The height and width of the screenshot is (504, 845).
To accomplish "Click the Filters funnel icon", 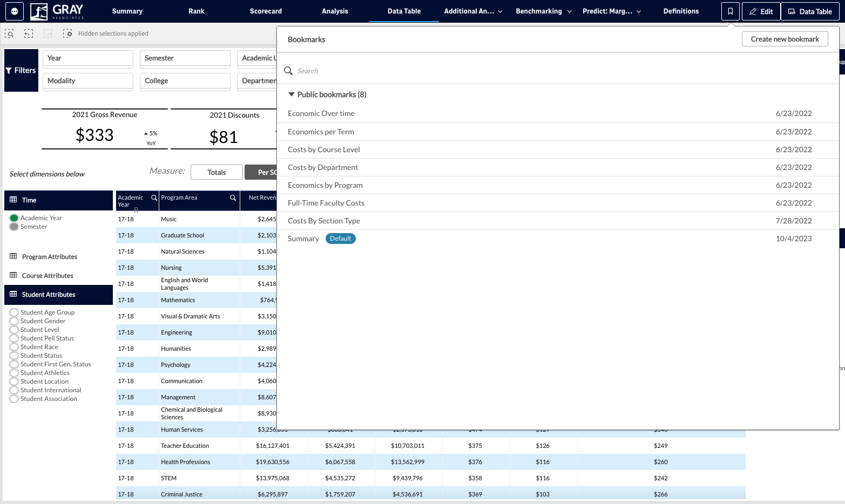I will (x=9, y=71).
